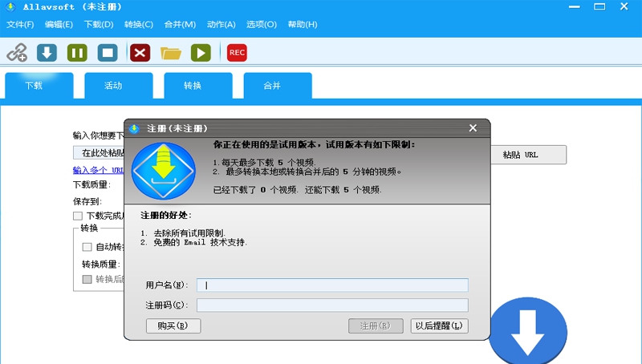
Task: Close the Allavsoft main window
Action: click(x=624, y=6)
